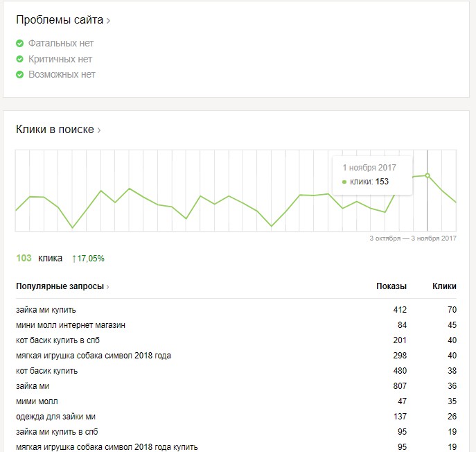Screen dimensions: 476x452
Task: Click the 103 клика summary value
Action: [24, 258]
